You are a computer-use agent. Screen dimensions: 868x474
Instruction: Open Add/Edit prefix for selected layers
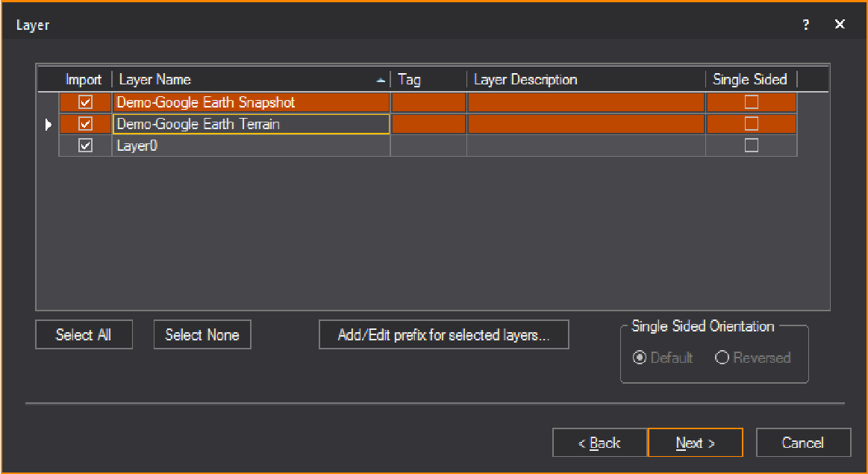[443, 334]
